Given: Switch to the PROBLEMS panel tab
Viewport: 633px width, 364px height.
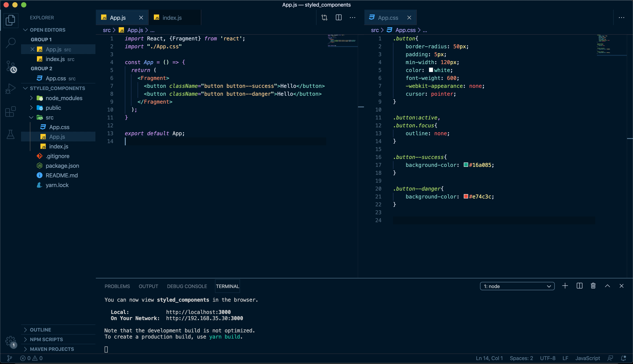Looking at the screenshot, I should (x=117, y=286).
